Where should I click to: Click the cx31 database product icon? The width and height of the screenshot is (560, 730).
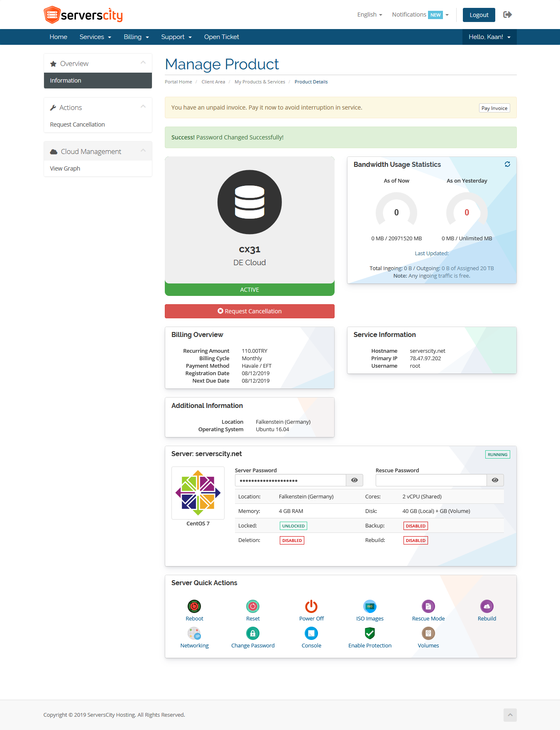(249, 202)
